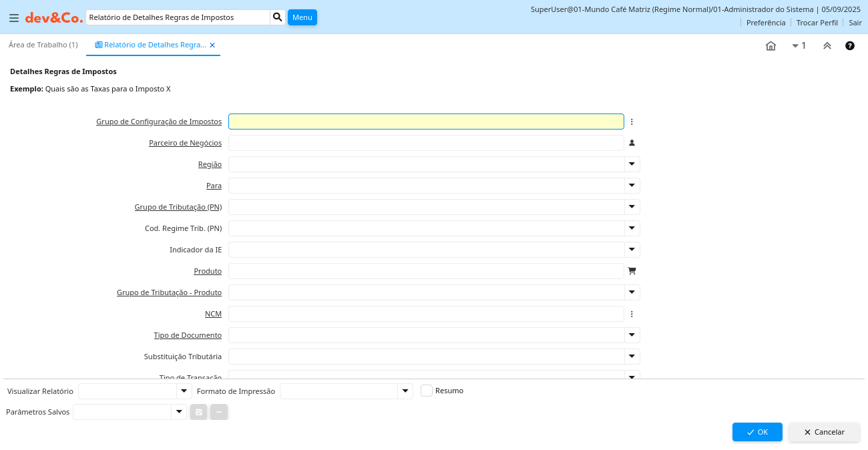
Task: Open NCM three-dots lookup icon
Action: click(x=632, y=314)
